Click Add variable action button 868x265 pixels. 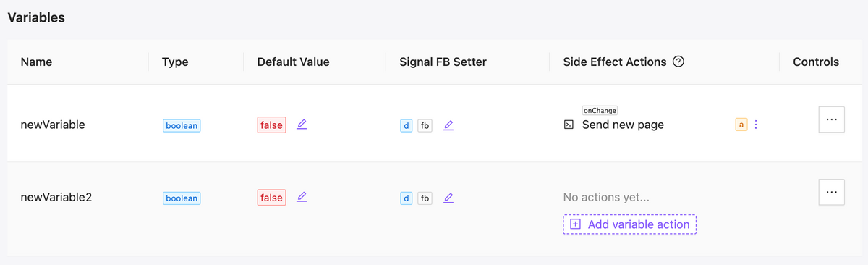pos(629,224)
